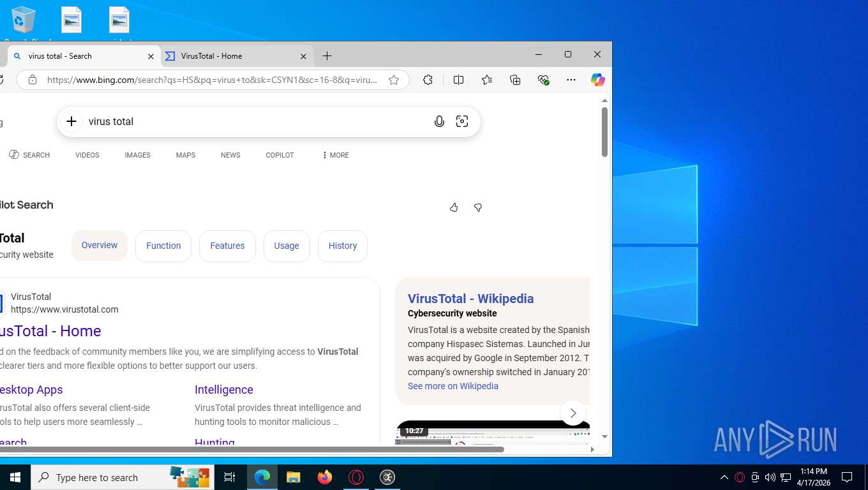Open File Explorer from the taskbar
This screenshot has width=868, height=490.
[293, 477]
